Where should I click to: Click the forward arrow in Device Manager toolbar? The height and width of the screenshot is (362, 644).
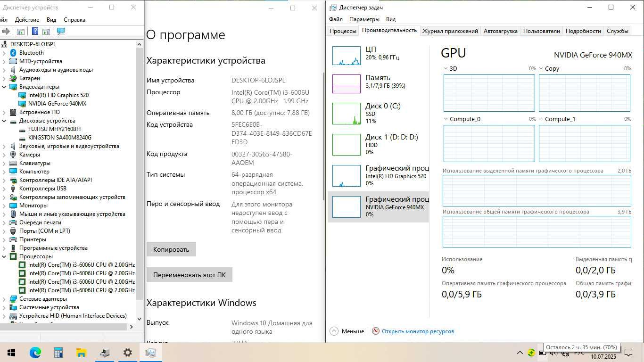[x=6, y=31]
